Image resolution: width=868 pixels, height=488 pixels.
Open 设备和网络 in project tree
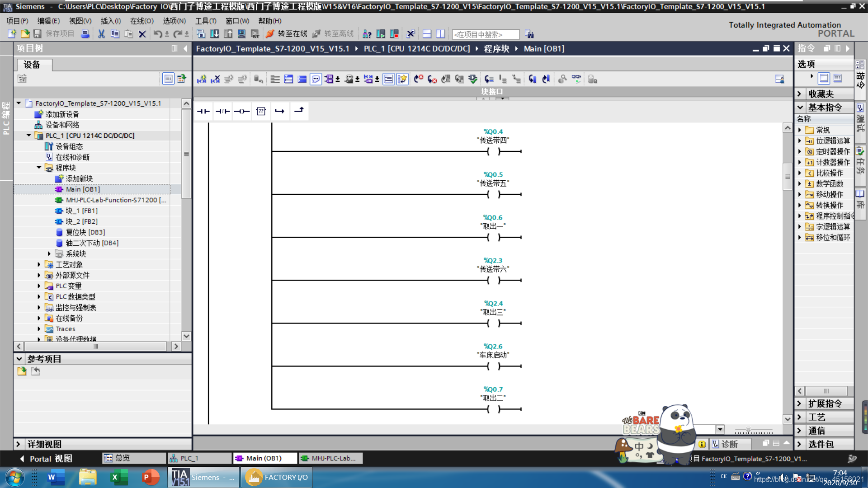click(57, 125)
